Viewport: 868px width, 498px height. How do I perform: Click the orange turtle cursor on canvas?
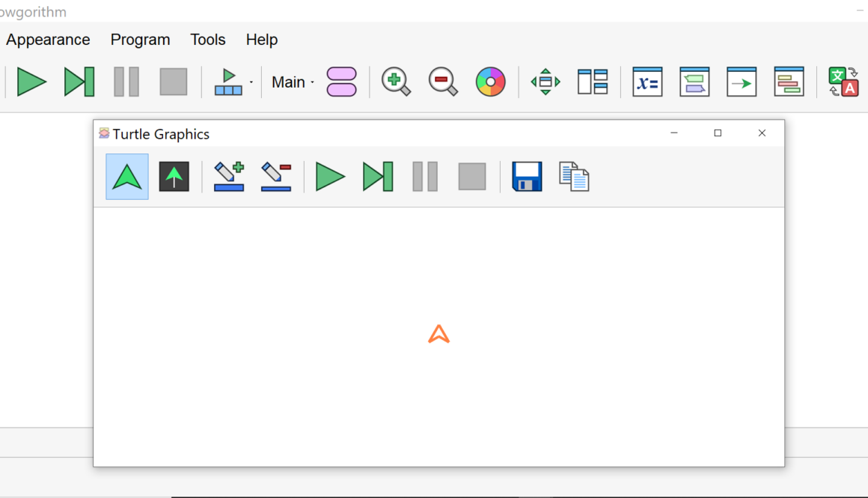click(439, 334)
